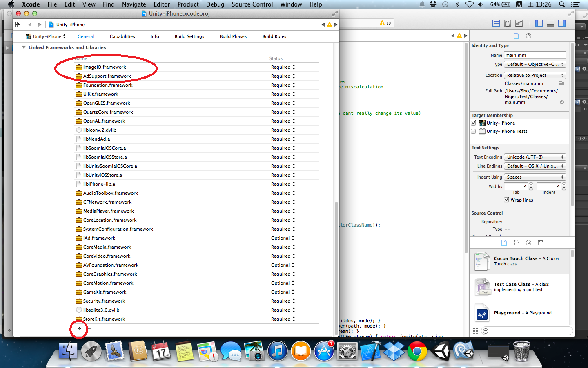The height and width of the screenshot is (368, 588).
Task: Choose location folder icon next to Classes/main.mm
Action: pos(562,83)
